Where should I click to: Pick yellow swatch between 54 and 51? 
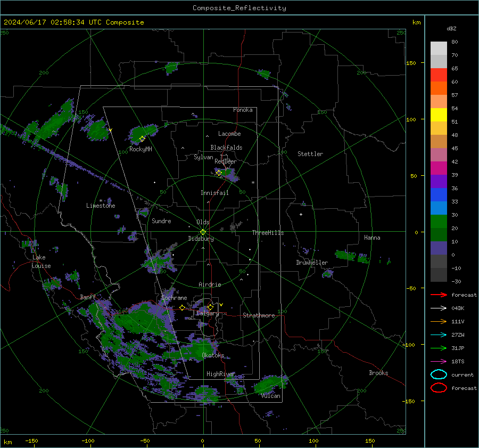439,115
